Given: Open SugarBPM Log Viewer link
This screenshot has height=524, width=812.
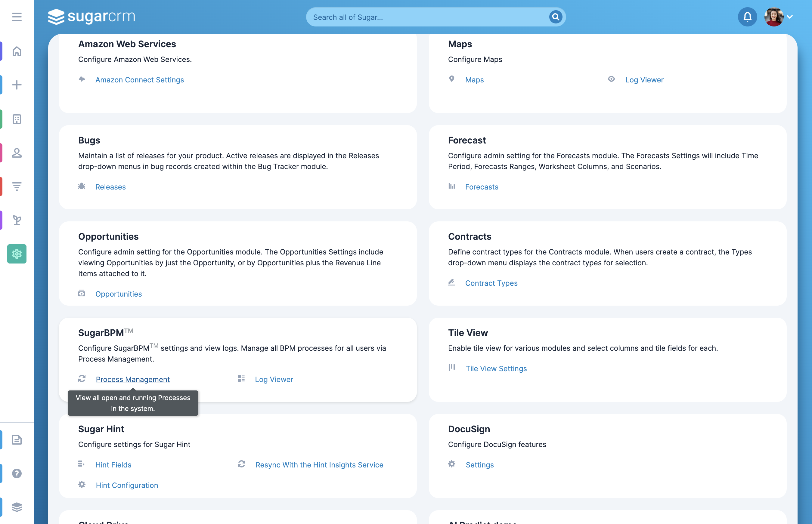Looking at the screenshot, I should [274, 379].
